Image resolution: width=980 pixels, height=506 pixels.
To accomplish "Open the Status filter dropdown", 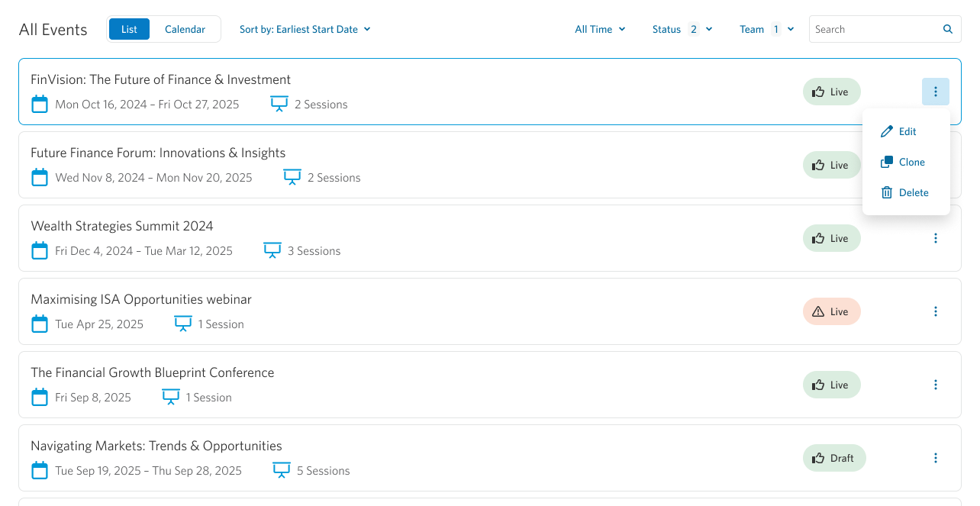I will (x=682, y=29).
